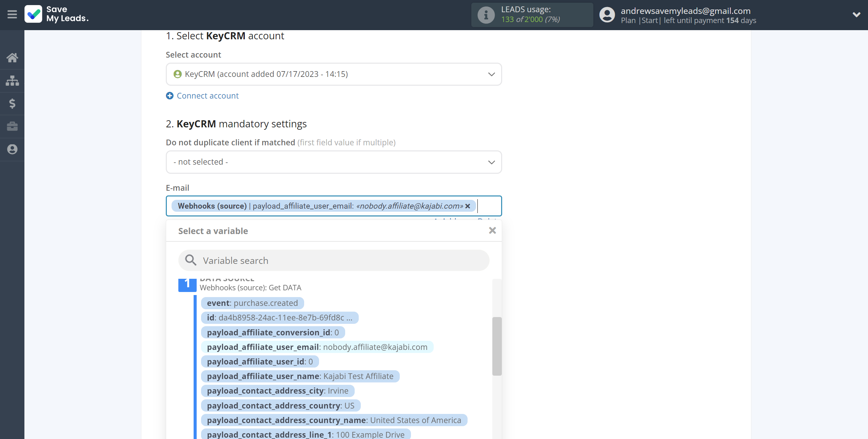Open the Do not duplicate client dropdown
The width and height of the screenshot is (868, 439).
point(334,162)
